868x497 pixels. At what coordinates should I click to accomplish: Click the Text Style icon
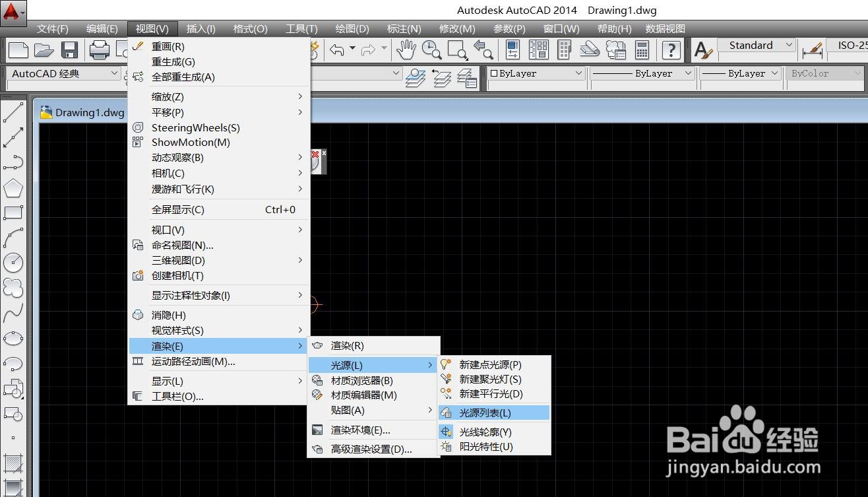704,50
